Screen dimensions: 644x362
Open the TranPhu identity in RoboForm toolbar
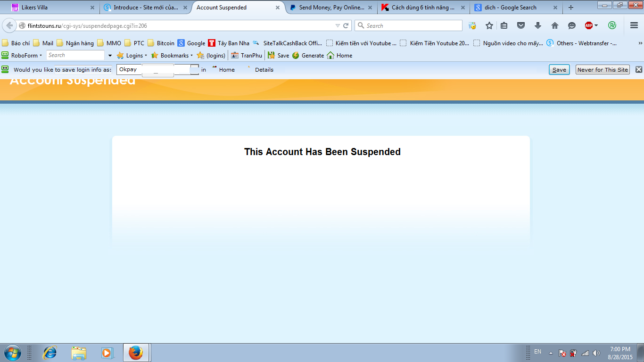coord(247,55)
